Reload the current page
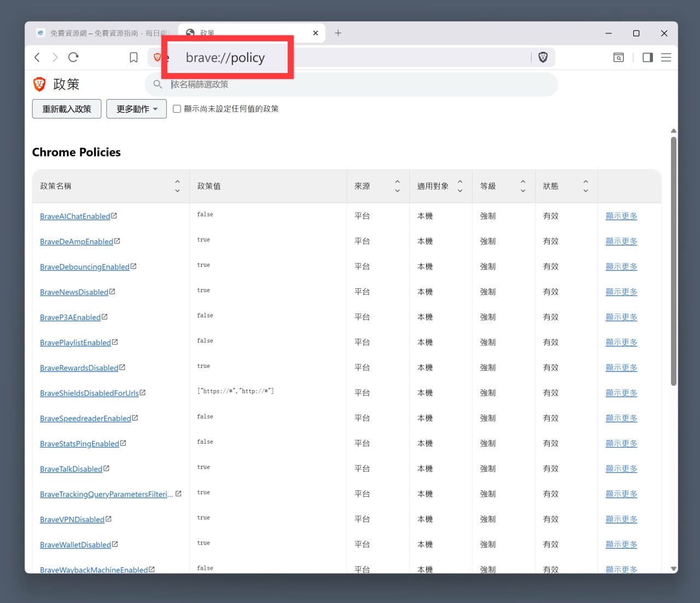The image size is (700, 603). 73,57
